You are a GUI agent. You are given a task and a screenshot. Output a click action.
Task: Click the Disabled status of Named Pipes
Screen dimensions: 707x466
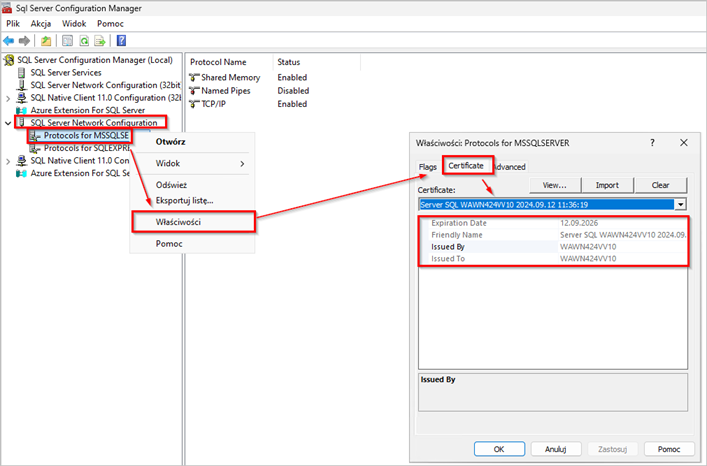(293, 91)
